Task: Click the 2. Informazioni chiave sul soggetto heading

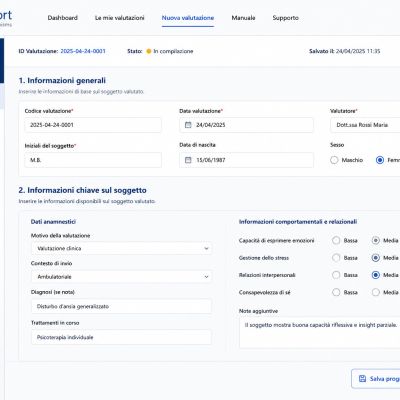Action: point(82,190)
